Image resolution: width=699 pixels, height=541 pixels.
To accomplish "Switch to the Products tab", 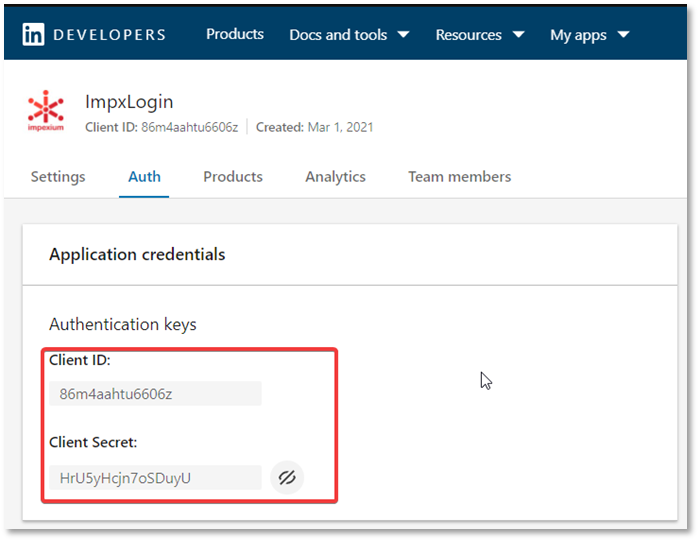I will point(233,177).
